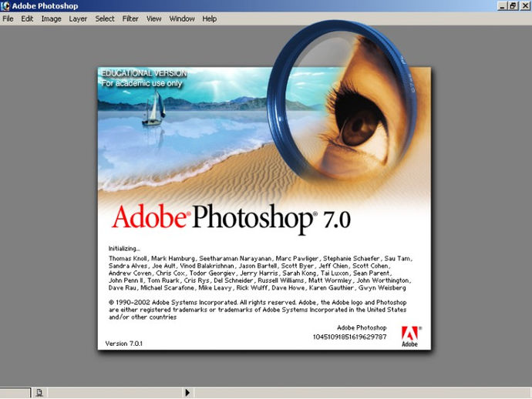
Task: Minimize the Adobe Photoshop window
Action: tap(503, 5)
